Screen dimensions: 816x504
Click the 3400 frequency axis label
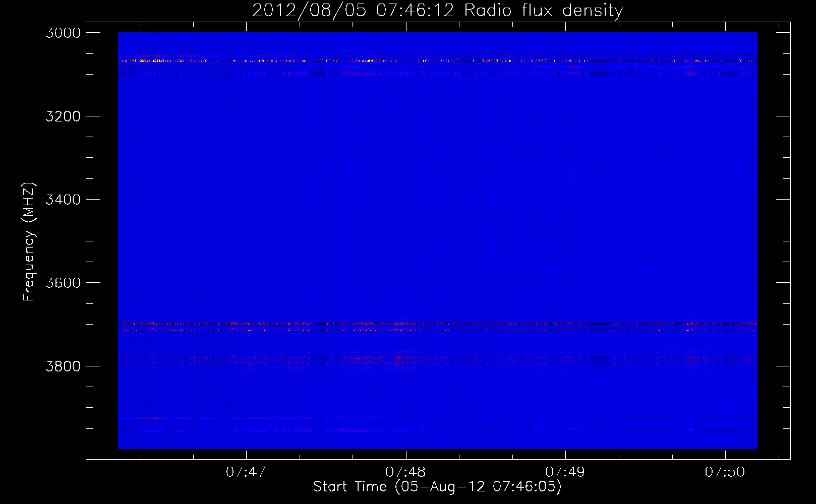tap(63, 200)
